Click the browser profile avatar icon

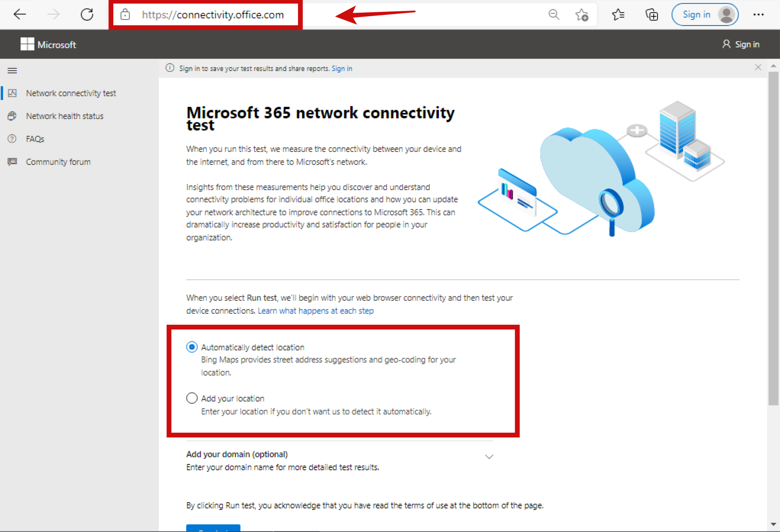[x=727, y=15]
